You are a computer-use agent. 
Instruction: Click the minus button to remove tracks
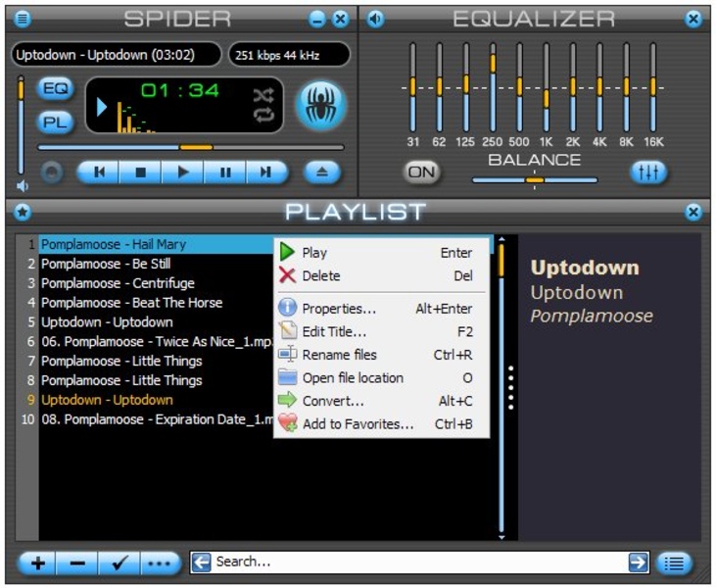(77, 563)
